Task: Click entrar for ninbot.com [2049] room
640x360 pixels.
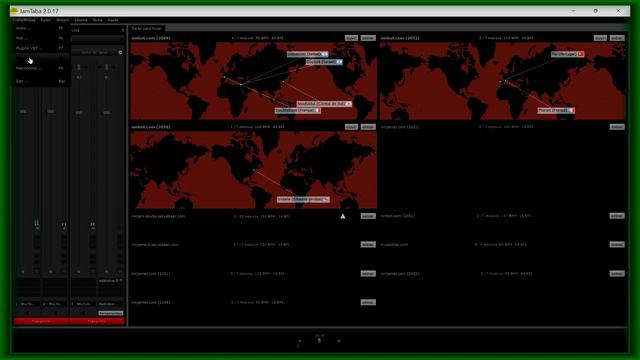Action: tap(368, 38)
